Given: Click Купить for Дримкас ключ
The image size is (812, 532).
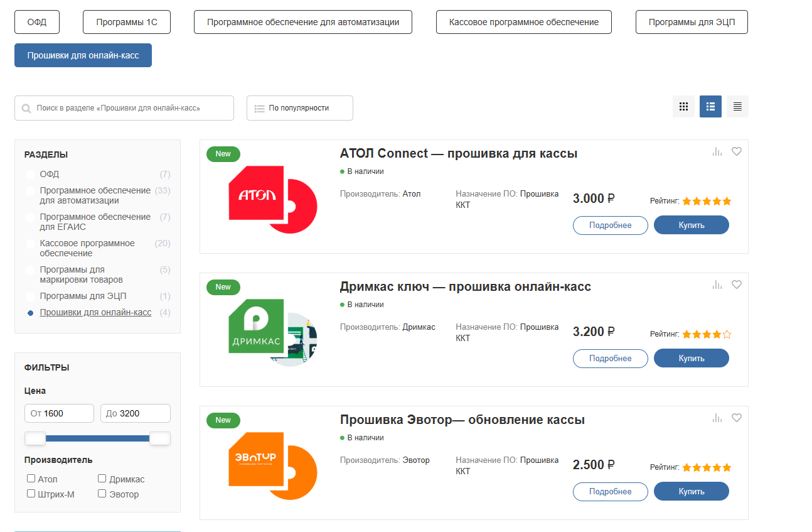Looking at the screenshot, I should point(692,358).
